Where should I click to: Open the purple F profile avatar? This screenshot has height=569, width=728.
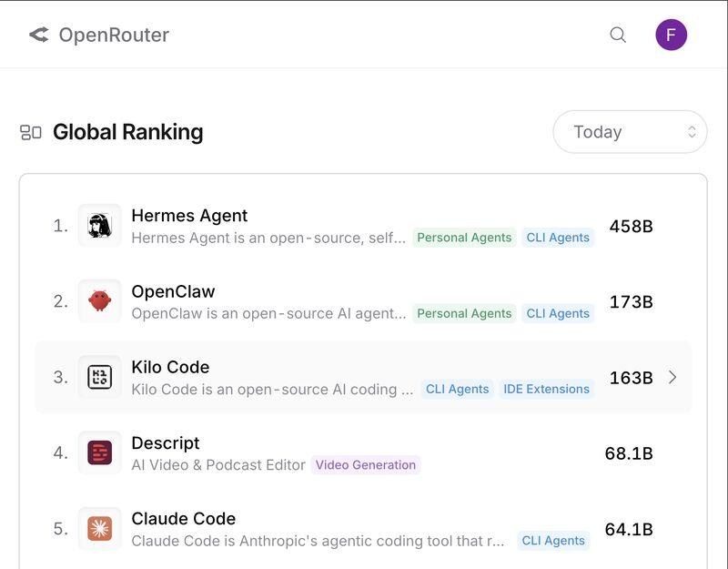(x=671, y=35)
